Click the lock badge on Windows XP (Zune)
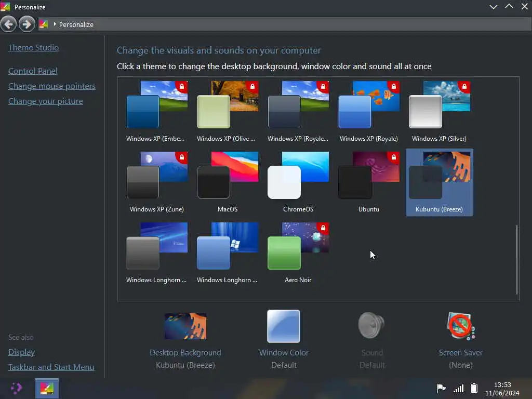 (x=181, y=157)
